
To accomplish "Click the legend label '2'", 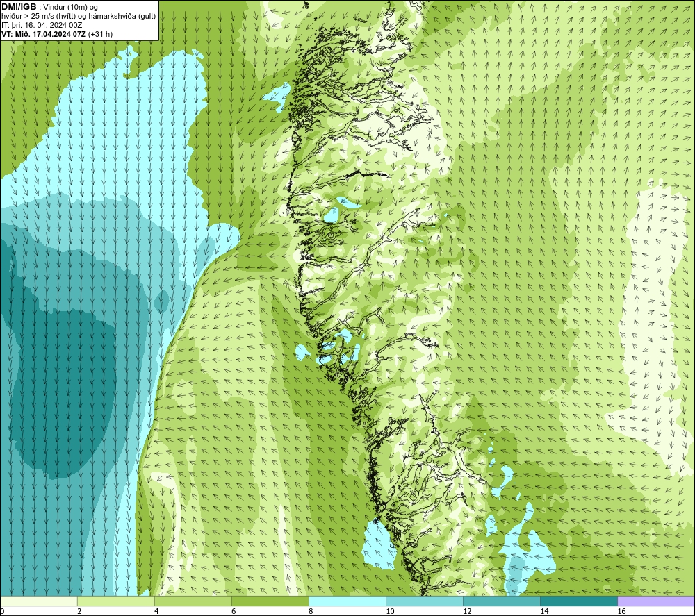I will pyautogui.click(x=79, y=612).
